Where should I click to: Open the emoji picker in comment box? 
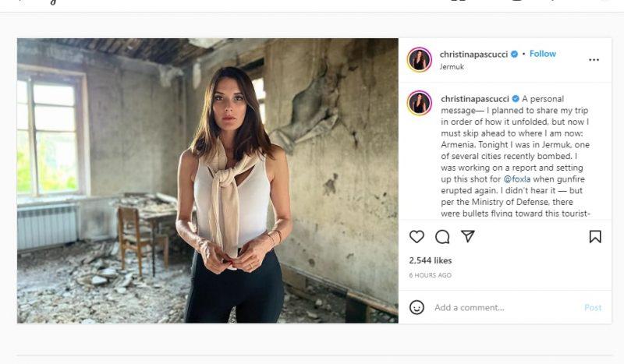[417, 307]
